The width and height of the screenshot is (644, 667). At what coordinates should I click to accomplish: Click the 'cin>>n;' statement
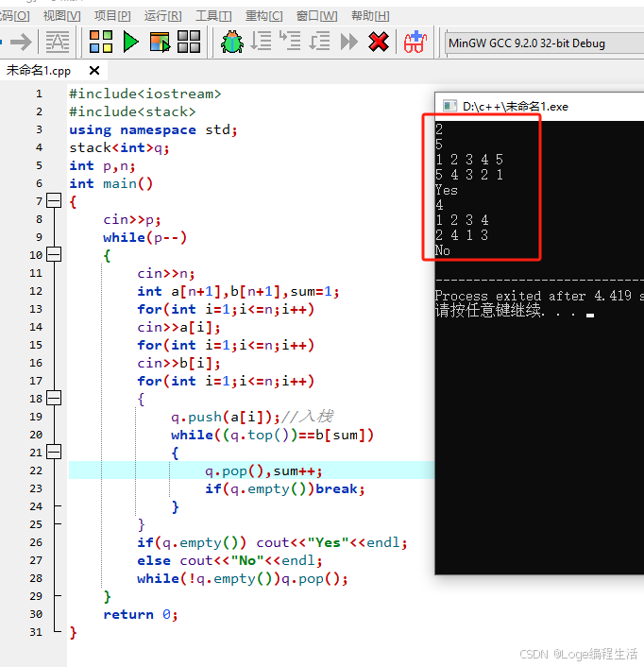166,273
